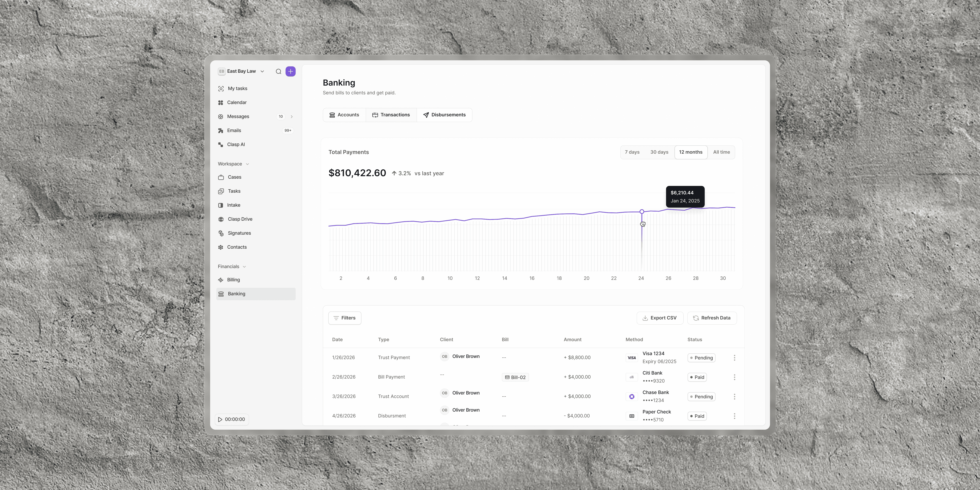Image resolution: width=980 pixels, height=490 pixels.
Task: Open the Disbursements tab
Action: click(x=444, y=115)
